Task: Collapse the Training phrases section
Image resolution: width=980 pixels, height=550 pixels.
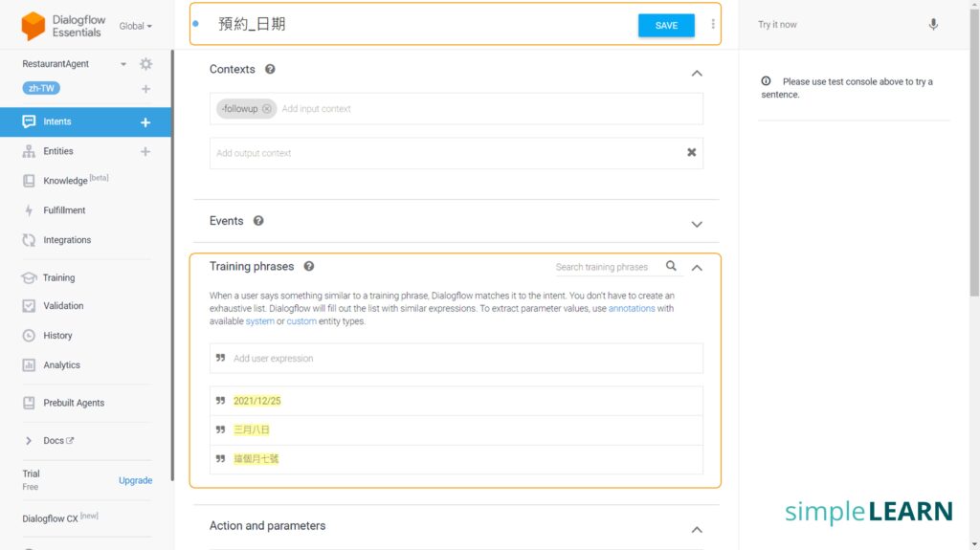Action: point(697,268)
